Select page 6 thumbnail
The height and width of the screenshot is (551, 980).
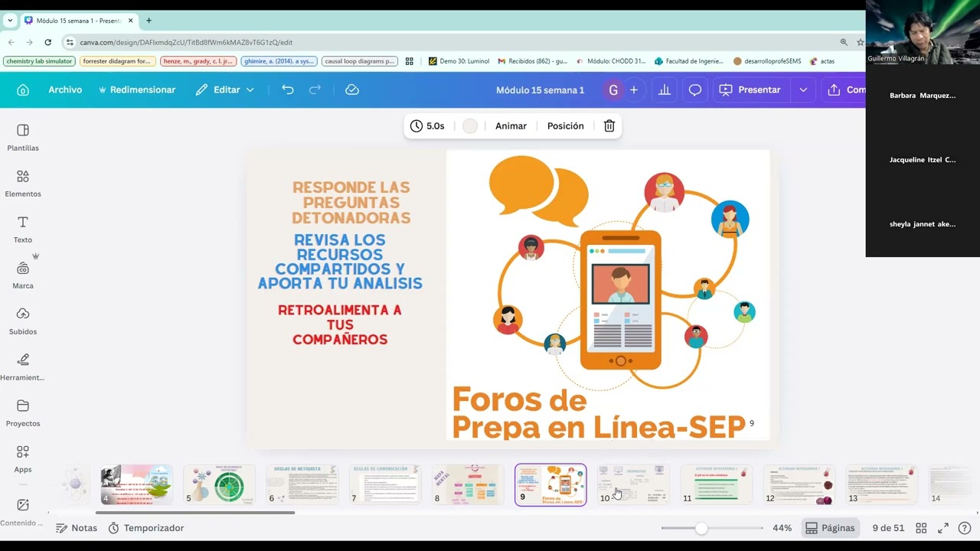tap(302, 484)
